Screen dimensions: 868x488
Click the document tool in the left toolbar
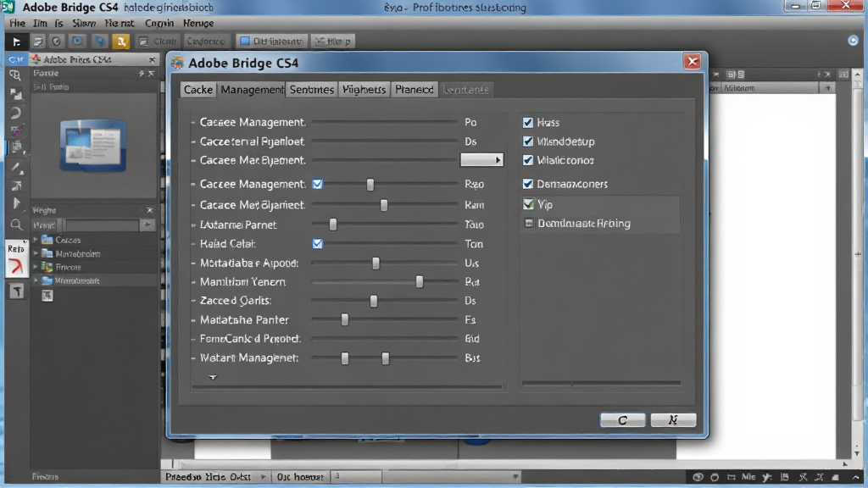click(17, 148)
